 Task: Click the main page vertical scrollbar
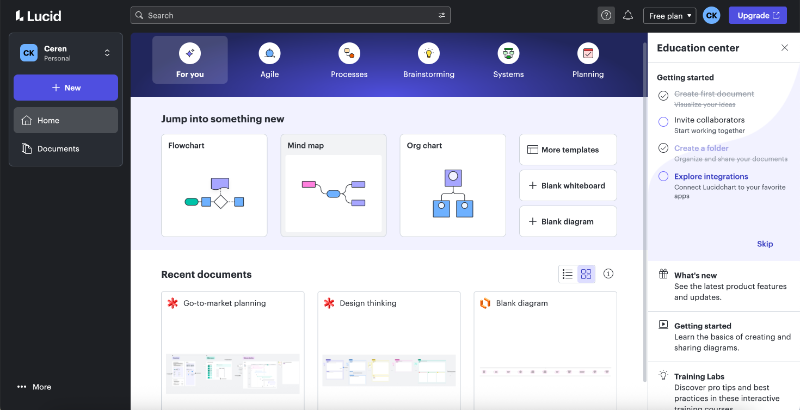[645, 212]
